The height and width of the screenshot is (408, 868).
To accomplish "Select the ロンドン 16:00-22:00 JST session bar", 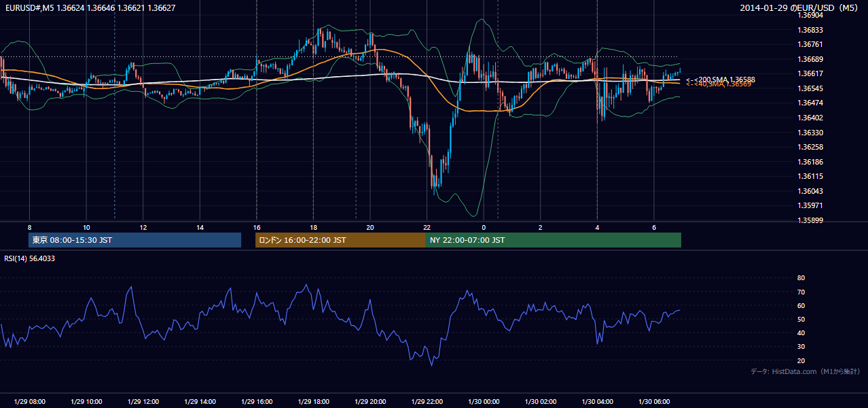I will click(x=340, y=240).
